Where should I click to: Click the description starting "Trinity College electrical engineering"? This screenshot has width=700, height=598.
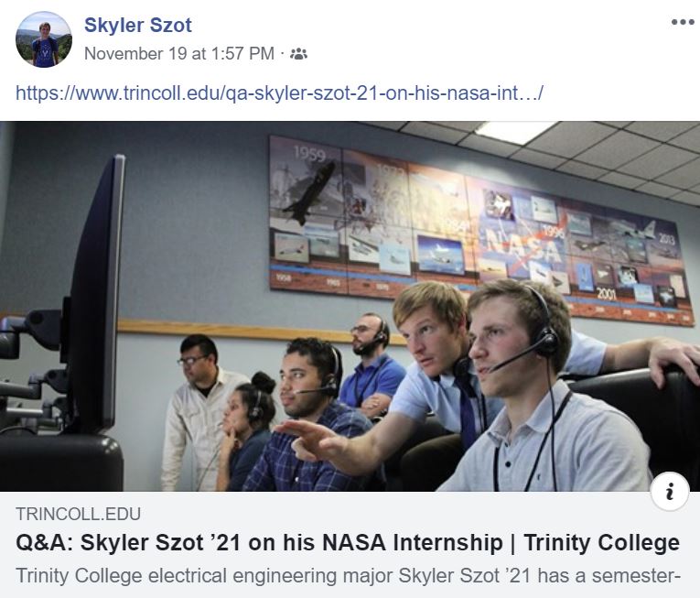pyautogui.click(x=348, y=576)
